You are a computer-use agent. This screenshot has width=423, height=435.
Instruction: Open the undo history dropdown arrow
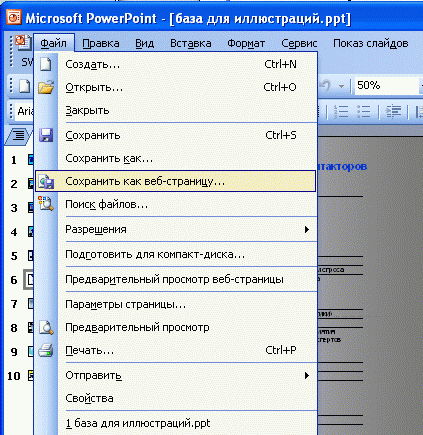click(341, 86)
